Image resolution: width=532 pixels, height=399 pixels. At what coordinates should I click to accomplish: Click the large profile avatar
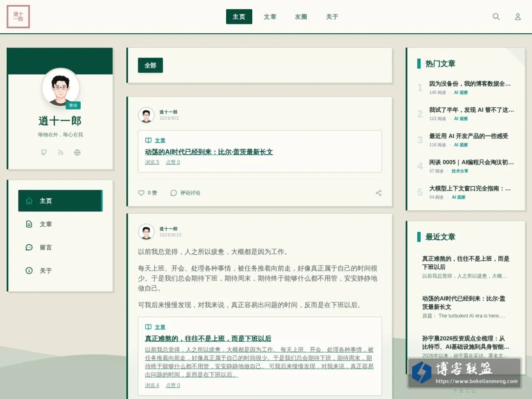61,87
